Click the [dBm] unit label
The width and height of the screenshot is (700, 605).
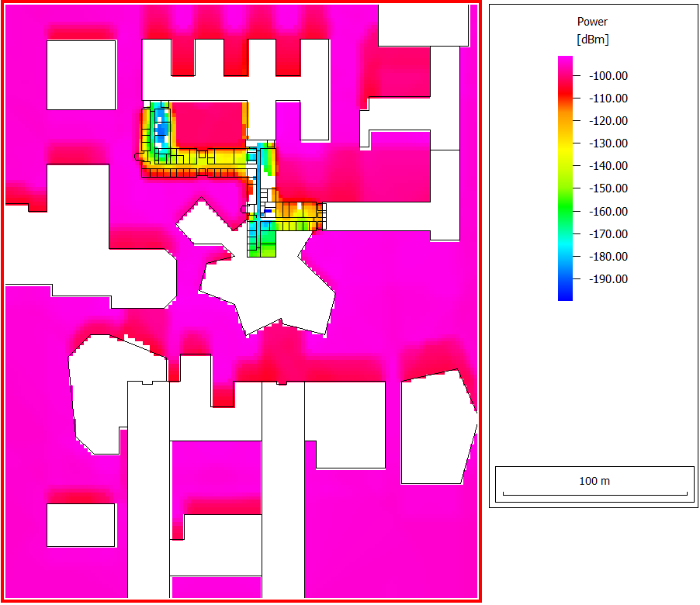click(x=593, y=40)
